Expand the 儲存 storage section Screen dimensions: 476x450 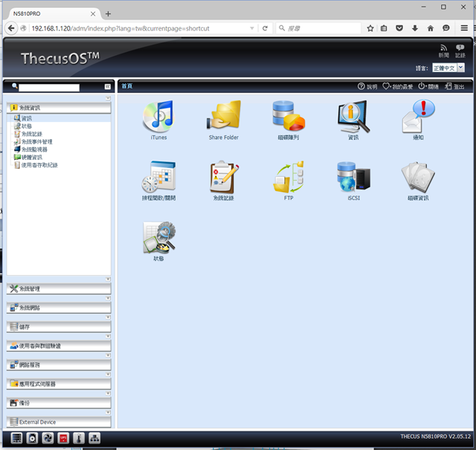click(x=59, y=327)
